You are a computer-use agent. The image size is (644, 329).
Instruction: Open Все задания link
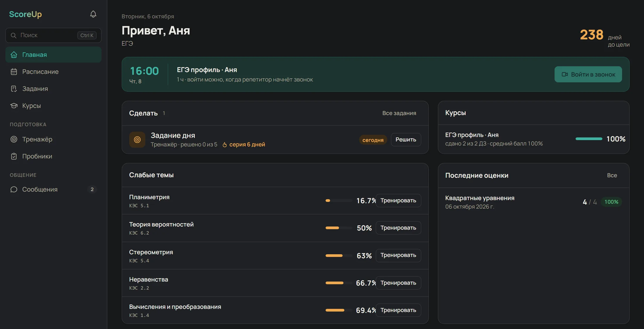(399, 113)
